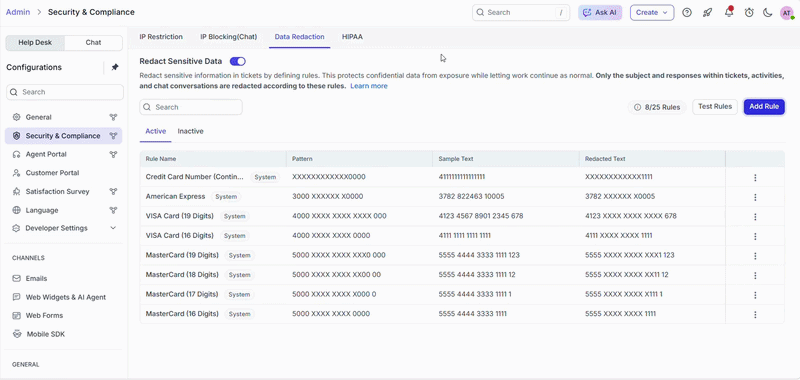
Task: Click the pin icon beside Configurations
Action: pos(115,67)
